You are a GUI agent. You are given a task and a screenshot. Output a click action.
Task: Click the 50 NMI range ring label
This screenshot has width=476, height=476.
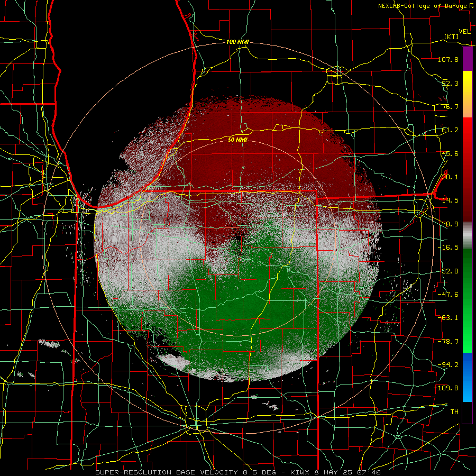[x=237, y=140]
